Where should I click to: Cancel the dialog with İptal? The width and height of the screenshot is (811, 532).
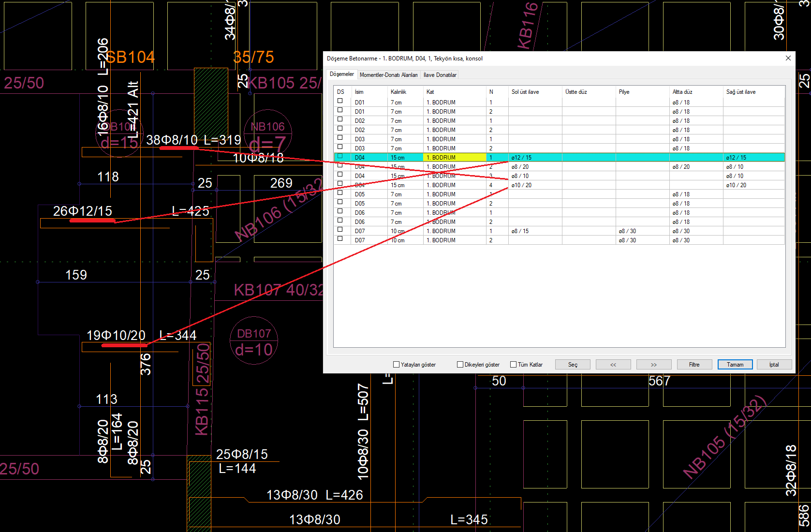[774, 365]
